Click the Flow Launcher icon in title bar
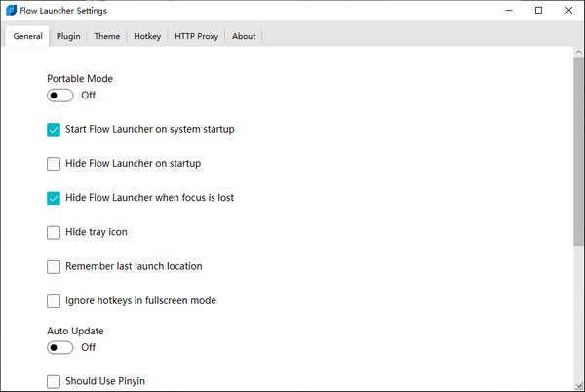 click(x=10, y=11)
